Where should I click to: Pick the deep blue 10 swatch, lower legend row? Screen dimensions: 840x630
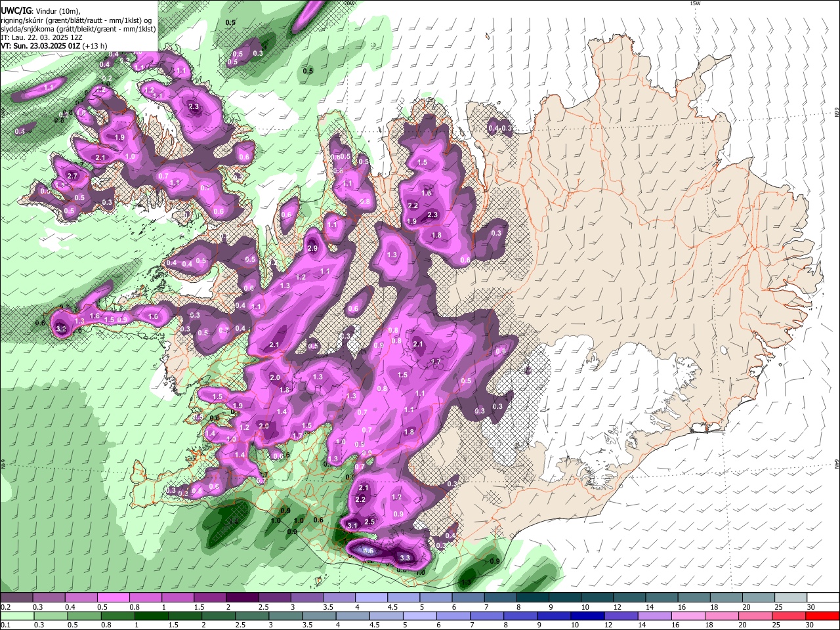pyautogui.click(x=587, y=616)
